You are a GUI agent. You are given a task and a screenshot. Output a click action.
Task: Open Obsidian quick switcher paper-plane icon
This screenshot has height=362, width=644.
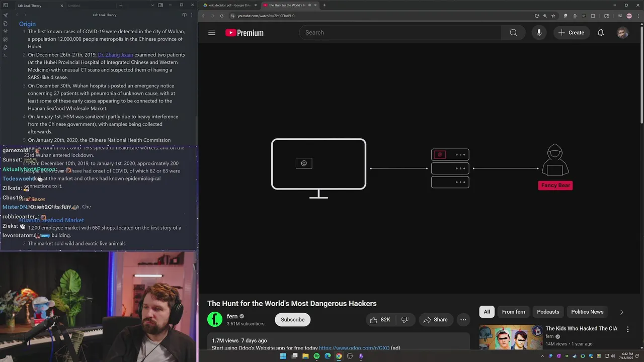(6, 15)
